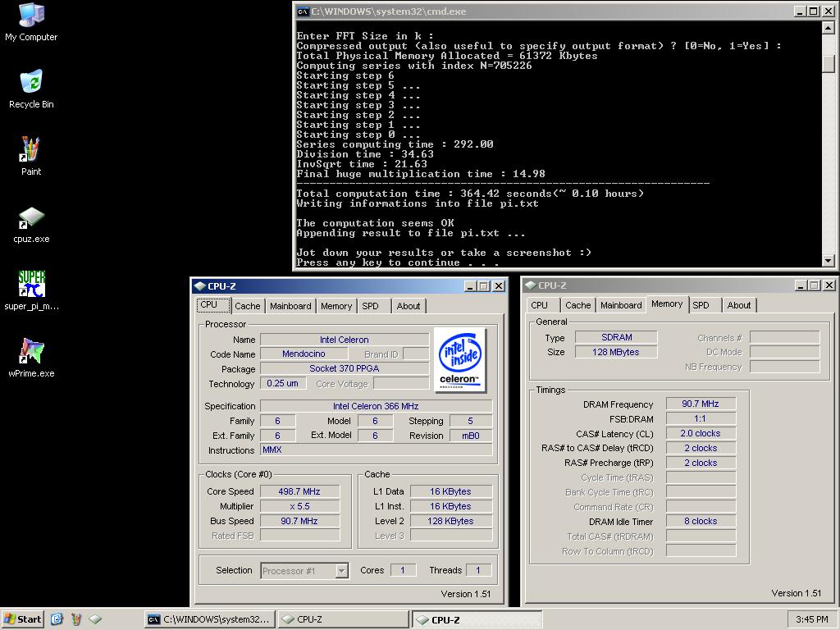The height and width of the screenshot is (630, 840).
Task: Select the Recycle Bin desktop icon
Action: click(x=31, y=89)
